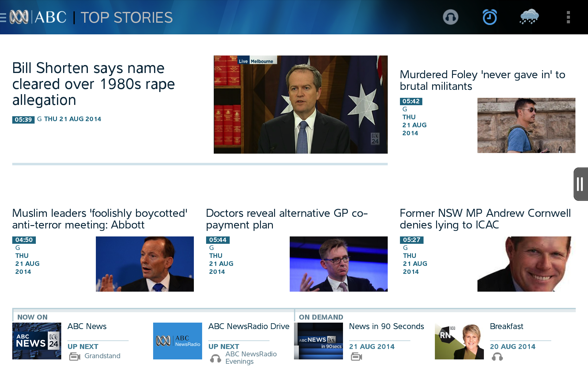Open Bill Shorten rape allegation headline
This screenshot has width=588, height=368.
[93, 84]
